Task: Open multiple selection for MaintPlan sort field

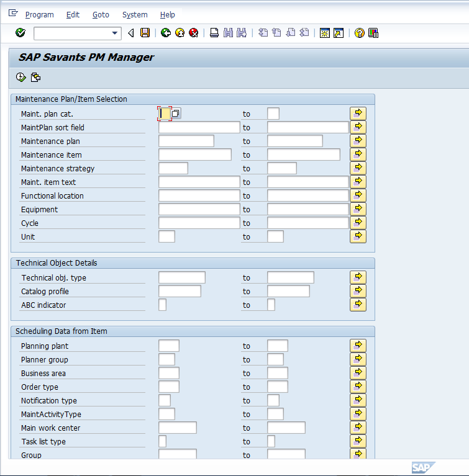Action: pos(358,127)
